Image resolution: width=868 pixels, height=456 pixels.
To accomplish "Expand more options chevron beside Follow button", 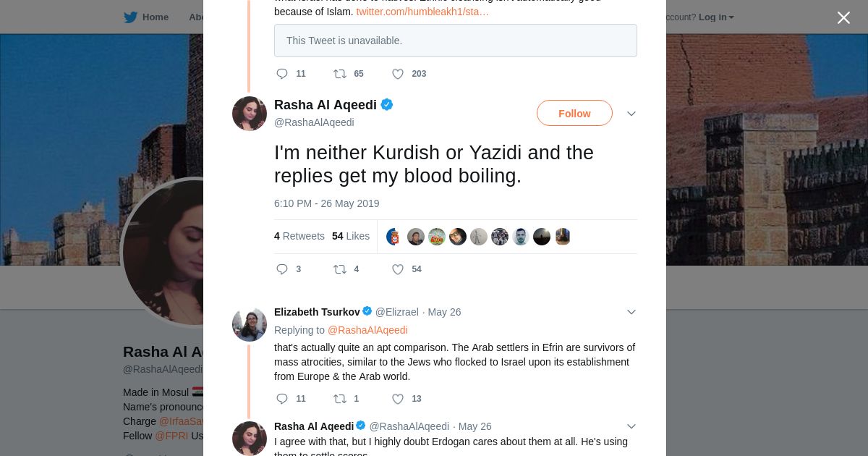I will coord(631,114).
